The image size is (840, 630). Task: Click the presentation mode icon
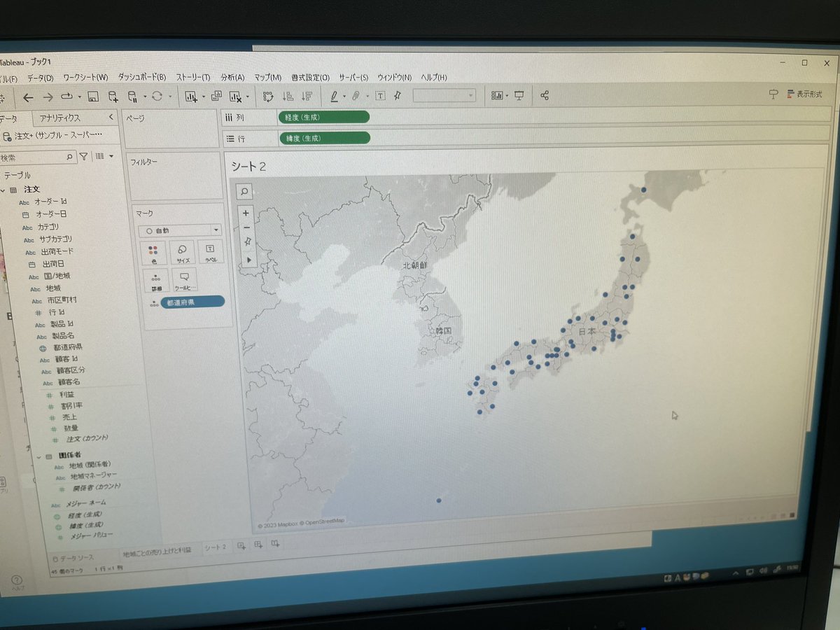(519, 95)
